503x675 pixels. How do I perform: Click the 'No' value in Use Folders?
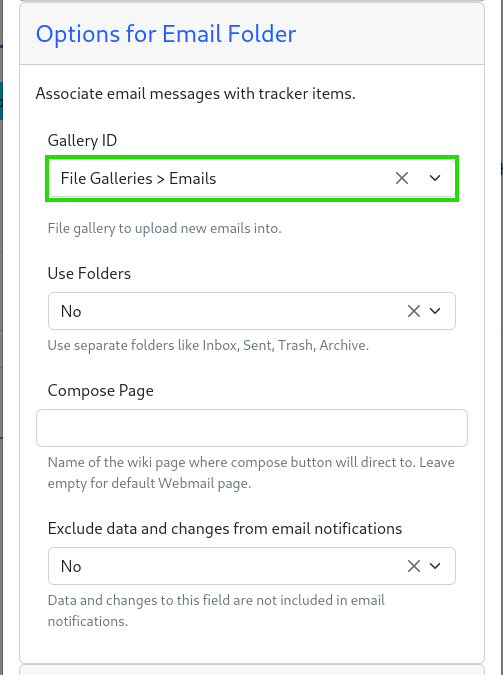coord(71,311)
